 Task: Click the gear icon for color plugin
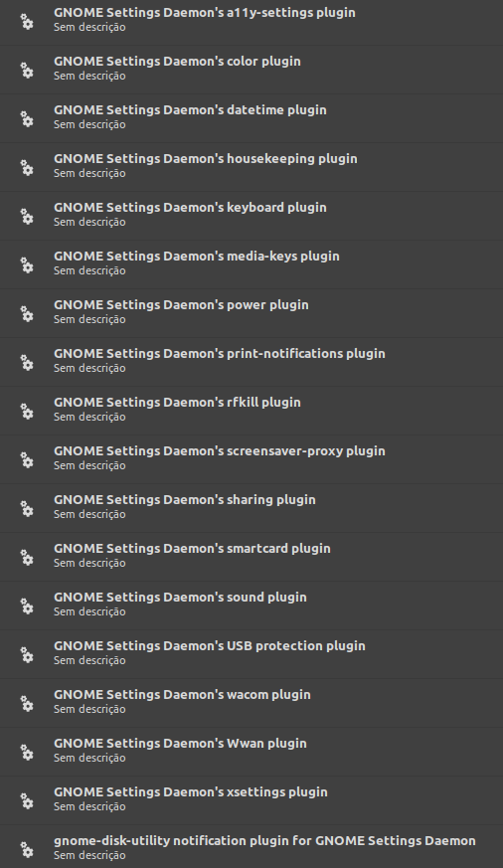[x=27, y=71]
